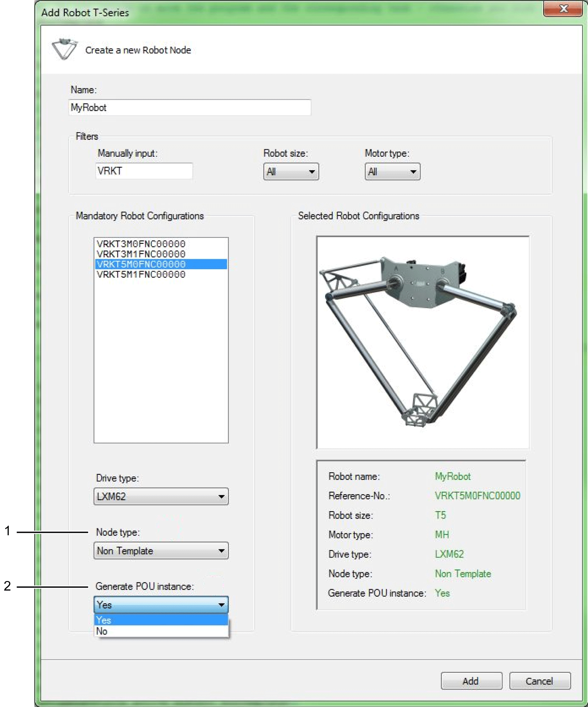Expand the Drive type LXM62 dropdown
The image size is (588, 707).
point(161,496)
